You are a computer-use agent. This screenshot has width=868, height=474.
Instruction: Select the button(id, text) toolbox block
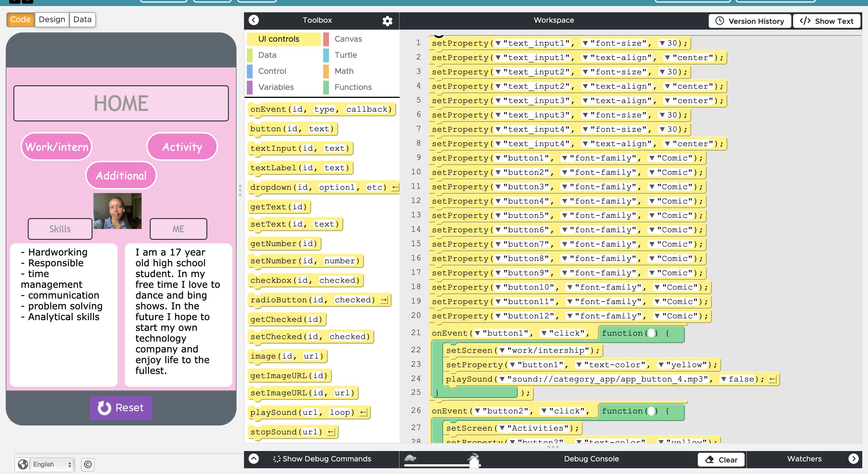(x=292, y=129)
